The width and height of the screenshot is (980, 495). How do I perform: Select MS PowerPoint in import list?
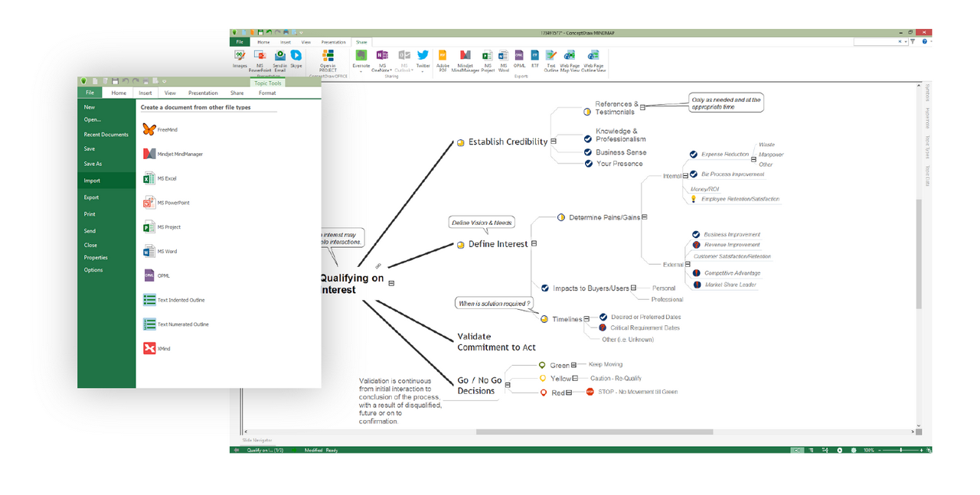tap(166, 203)
